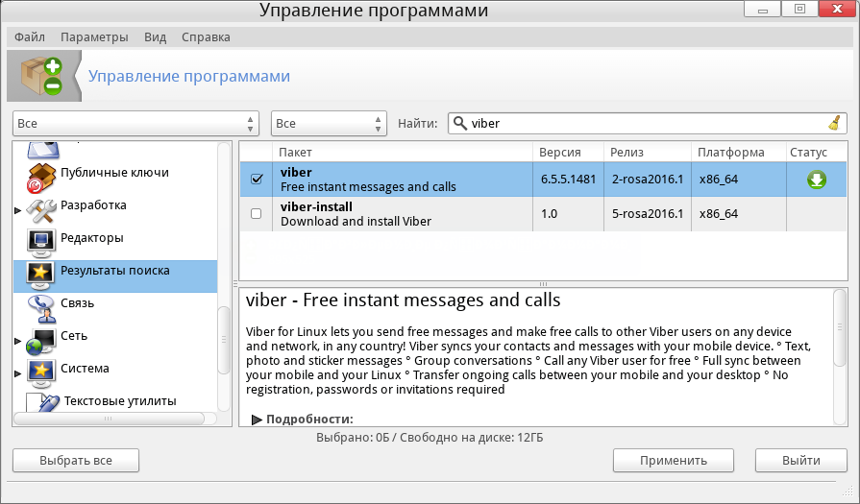The width and height of the screenshot is (860, 504).
Task: Click the description pane vertical scrollbar
Action: [840, 327]
